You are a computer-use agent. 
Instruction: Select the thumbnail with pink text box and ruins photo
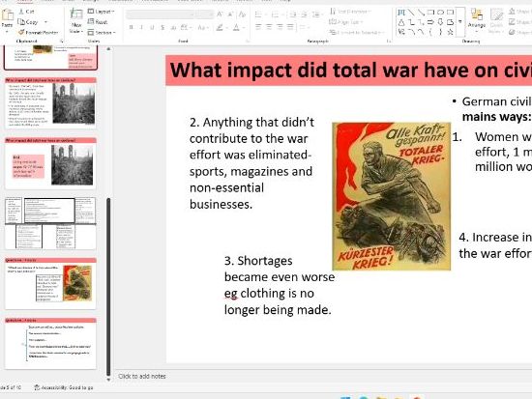tap(50, 163)
